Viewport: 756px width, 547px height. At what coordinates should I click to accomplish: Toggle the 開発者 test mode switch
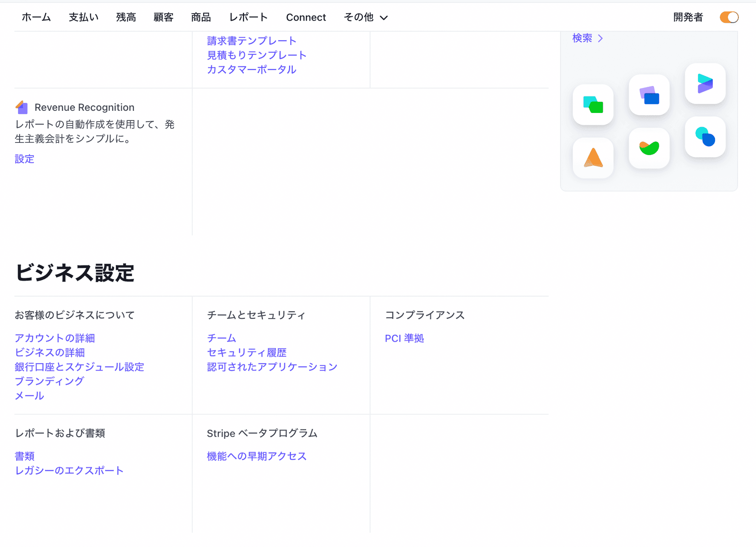point(729,17)
